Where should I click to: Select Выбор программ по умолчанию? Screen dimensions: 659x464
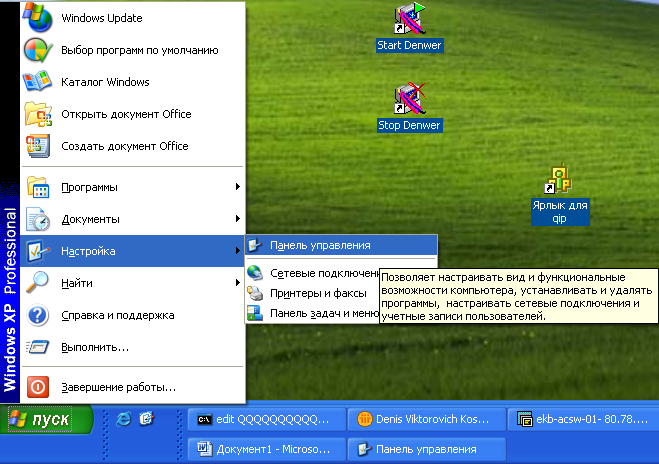pos(133,50)
